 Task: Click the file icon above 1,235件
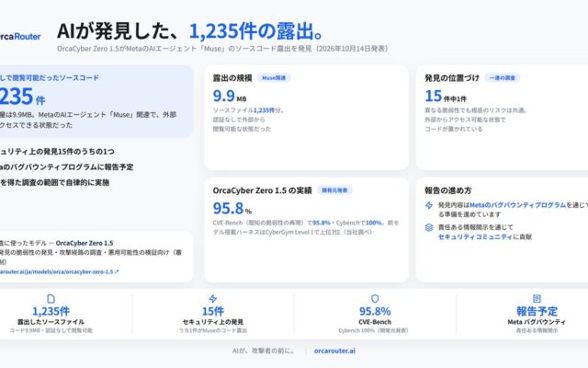click(51, 298)
